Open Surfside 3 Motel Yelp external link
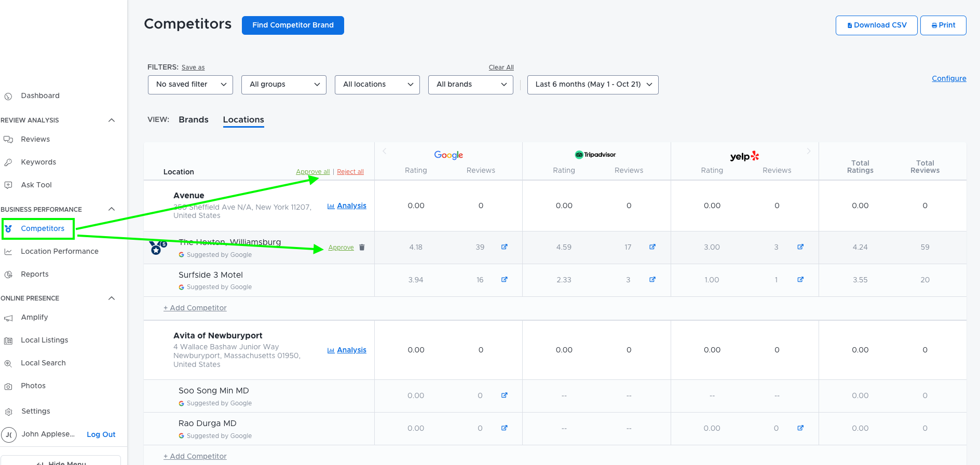The height and width of the screenshot is (465, 980). pyautogui.click(x=800, y=280)
